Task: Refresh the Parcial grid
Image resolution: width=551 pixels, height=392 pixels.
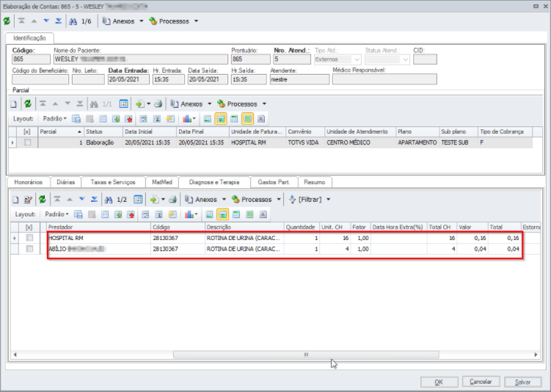Action: click(28, 104)
